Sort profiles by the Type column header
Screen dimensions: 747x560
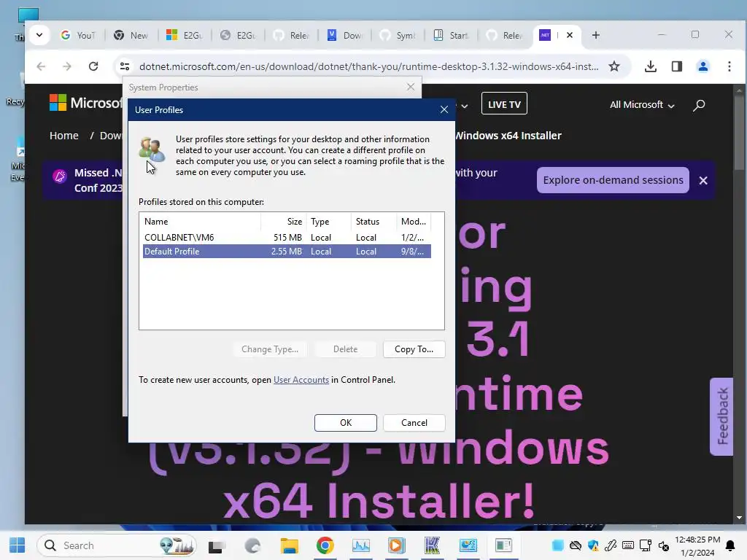(x=328, y=222)
